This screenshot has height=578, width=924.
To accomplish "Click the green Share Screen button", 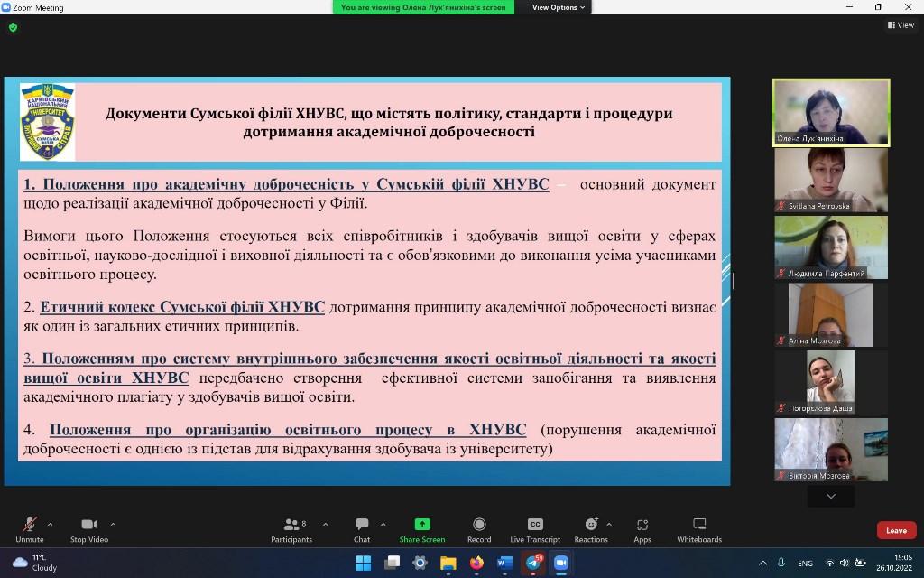I will tap(422, 529).
